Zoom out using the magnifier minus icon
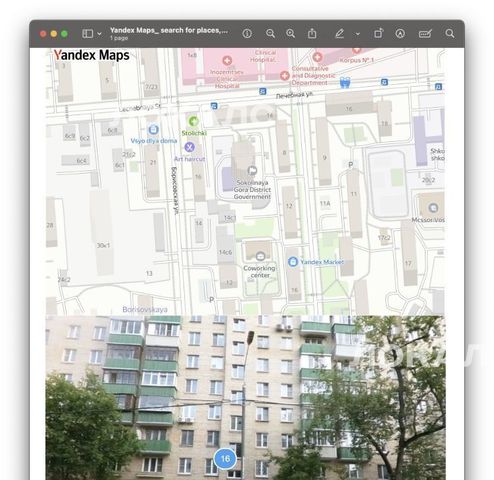494x480 pixels. point(270,34)
